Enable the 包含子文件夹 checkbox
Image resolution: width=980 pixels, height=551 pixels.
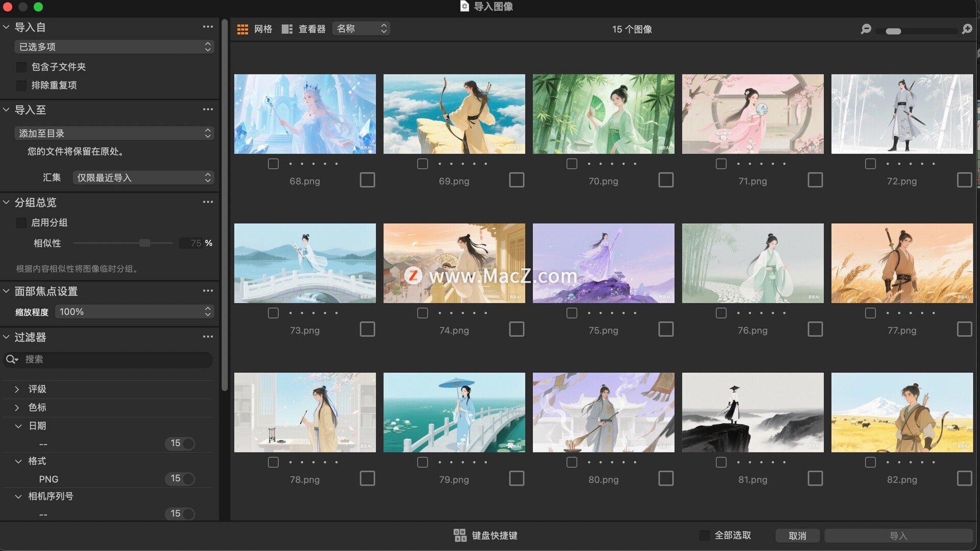click(21, 67)
